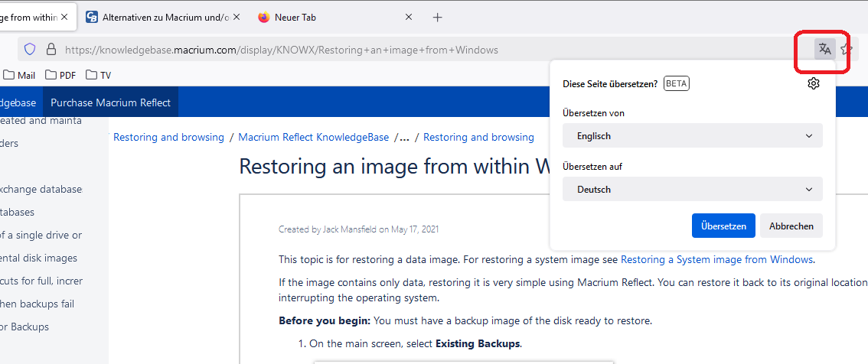This screenshot has width=868, height=364.
Task: Click the site security padlock icon
Action: tap(51, 49)
